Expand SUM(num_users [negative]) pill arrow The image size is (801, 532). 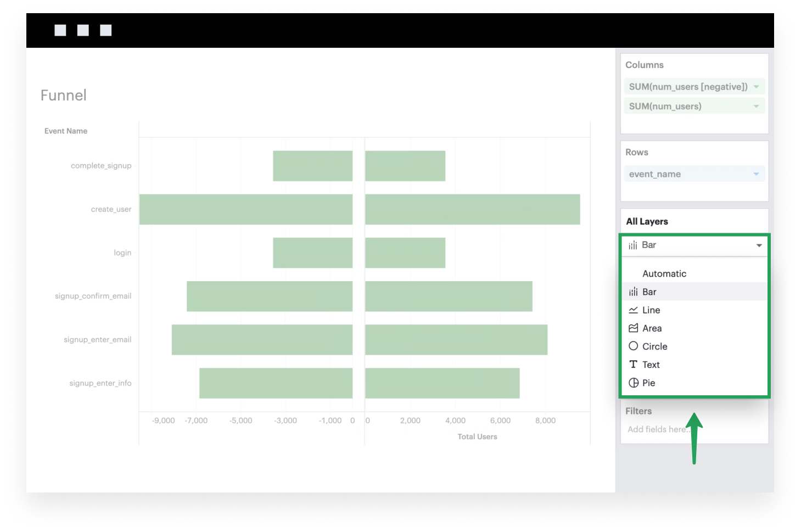[x=756, y=87]
